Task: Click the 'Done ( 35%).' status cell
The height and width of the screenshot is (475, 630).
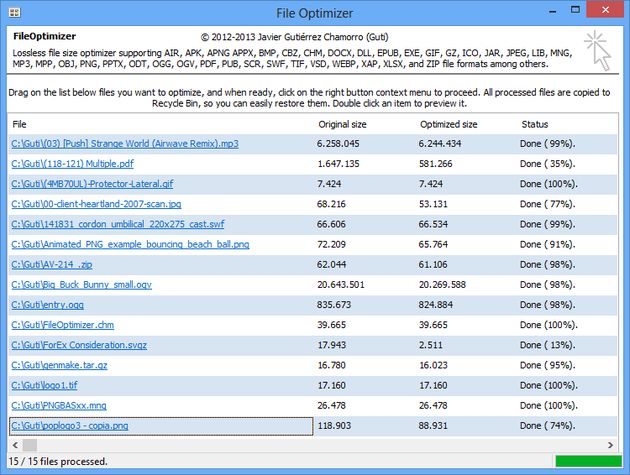Action: pos(548,164)
